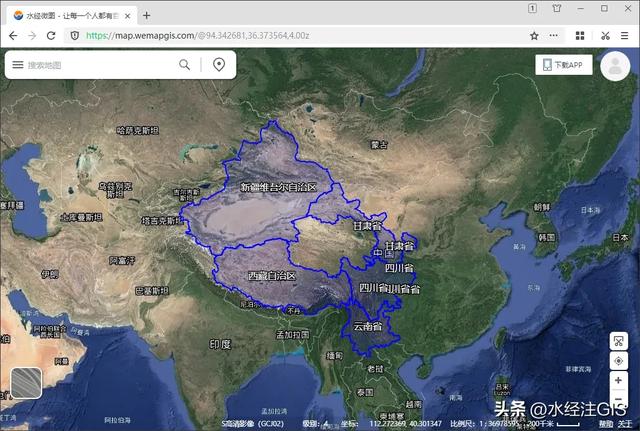
Task: Click the 帮助 link in status bar
Action: pos(606,424)
